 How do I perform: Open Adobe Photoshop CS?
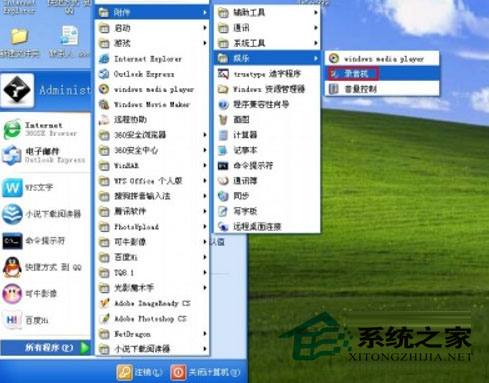[x=152, y=319]
